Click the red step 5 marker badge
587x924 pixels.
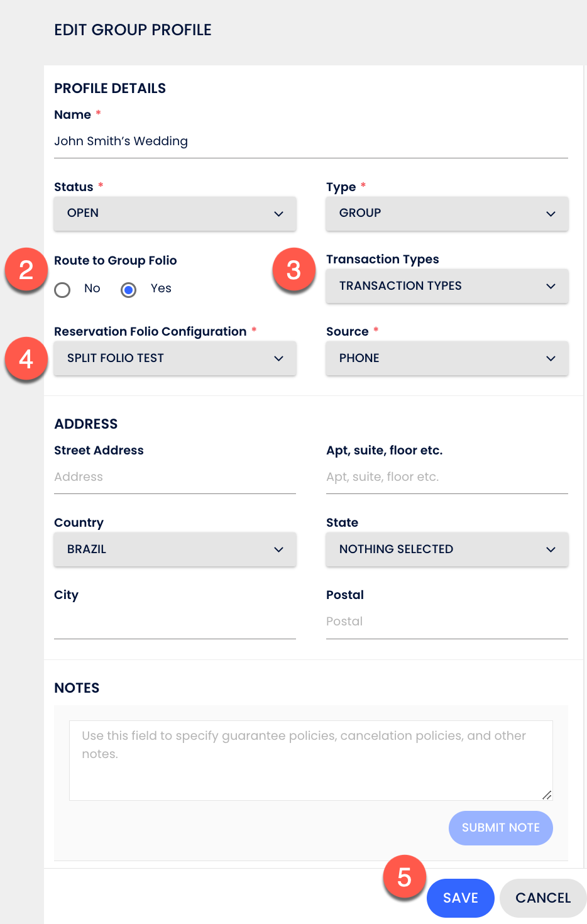pyautogui.click(x=404, y=877)
